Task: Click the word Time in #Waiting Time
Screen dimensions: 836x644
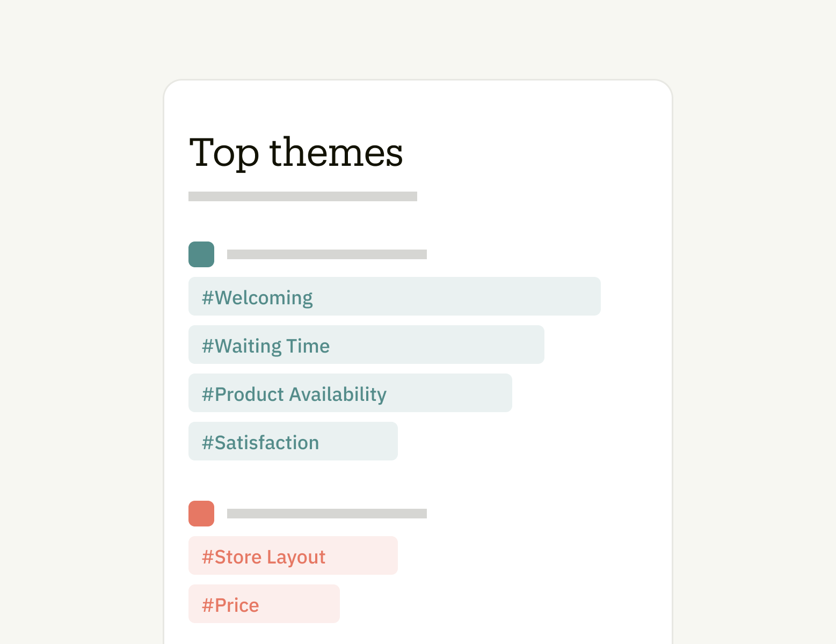Action: pos(308,346)
